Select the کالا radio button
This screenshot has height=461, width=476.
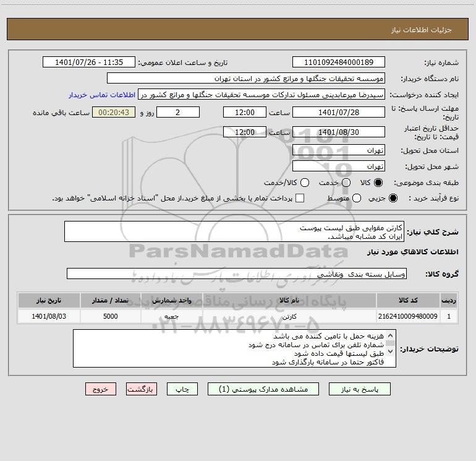[378, 183]
